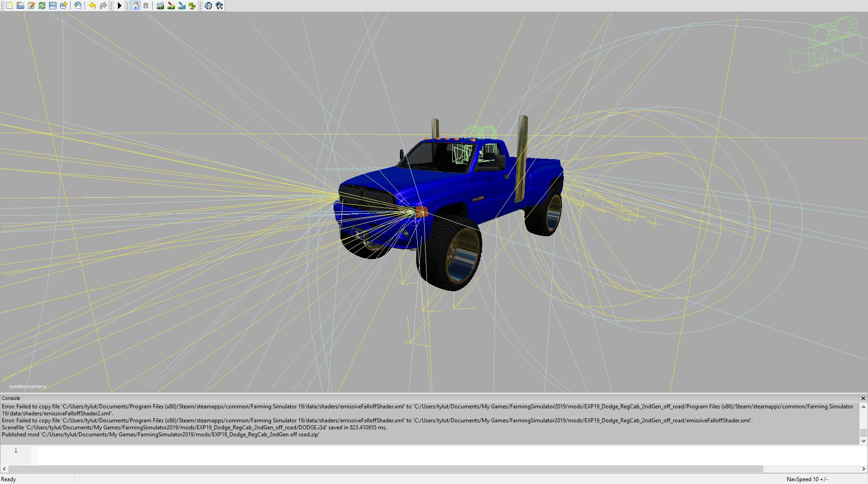Click the Redo arrow icon

(103, 6)
